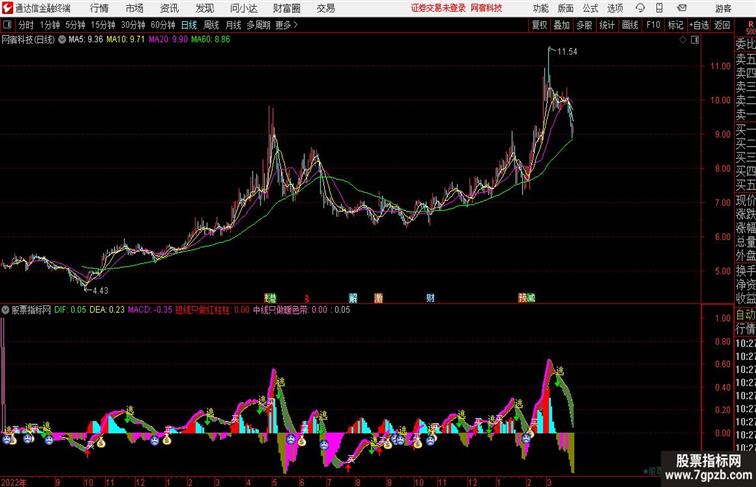Viewport: 756px width, 487px height.
Task: Click the MA20: 9.90 value
Action: pos(168,40)
